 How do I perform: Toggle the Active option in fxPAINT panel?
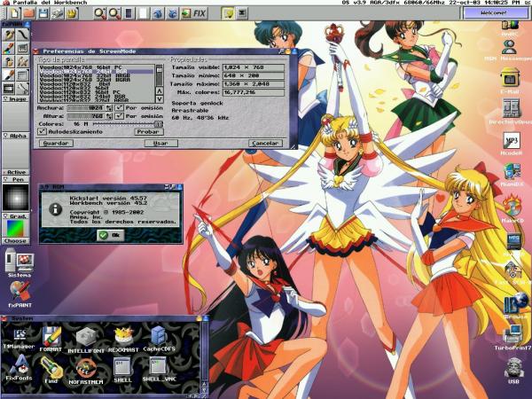click(16, 172)
